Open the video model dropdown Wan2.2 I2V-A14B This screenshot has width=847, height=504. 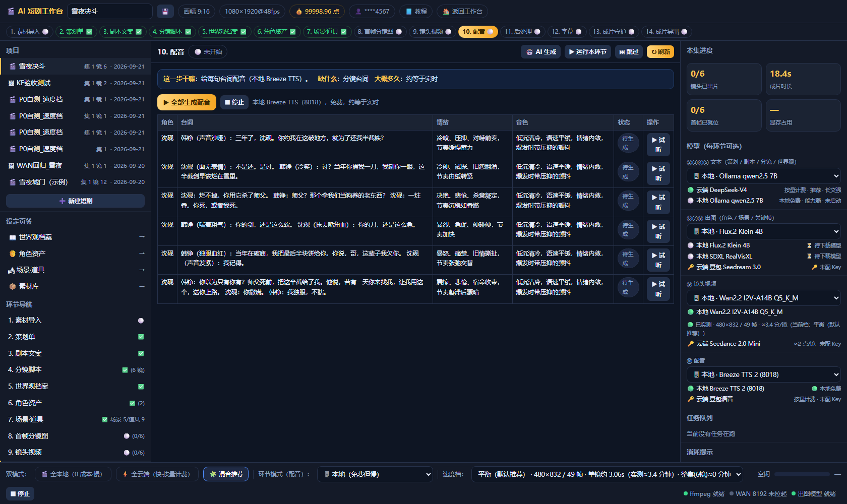click(763, 298)
